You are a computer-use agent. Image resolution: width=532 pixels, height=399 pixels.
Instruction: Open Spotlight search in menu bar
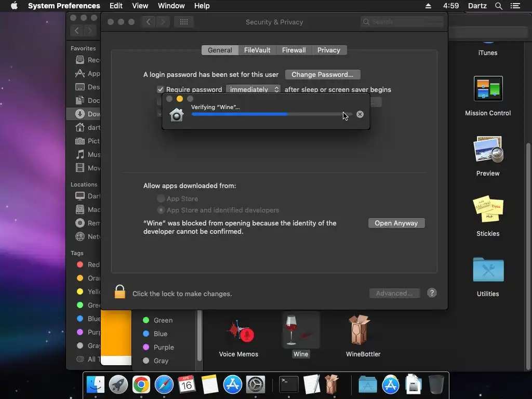click(x=499, y=6)
